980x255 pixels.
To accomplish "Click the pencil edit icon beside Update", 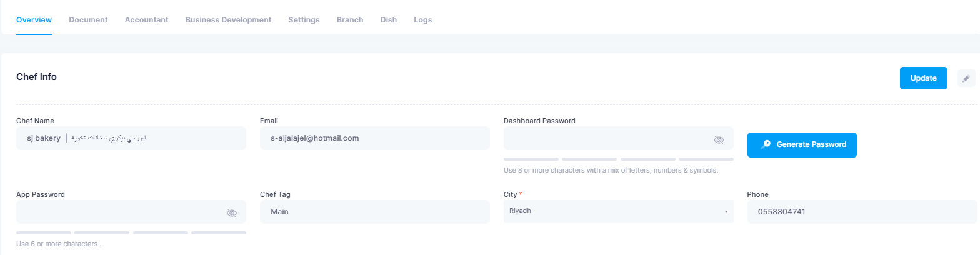I will click(966, 78).
